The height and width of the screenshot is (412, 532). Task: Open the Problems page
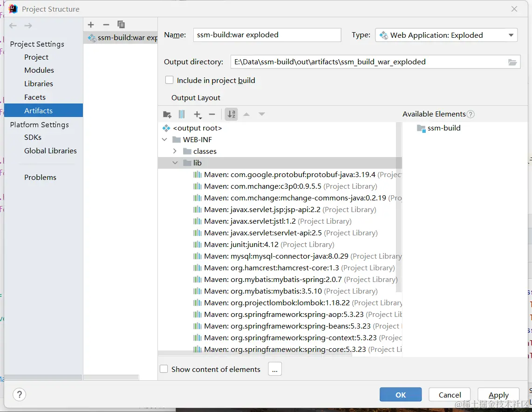point(41,178)
